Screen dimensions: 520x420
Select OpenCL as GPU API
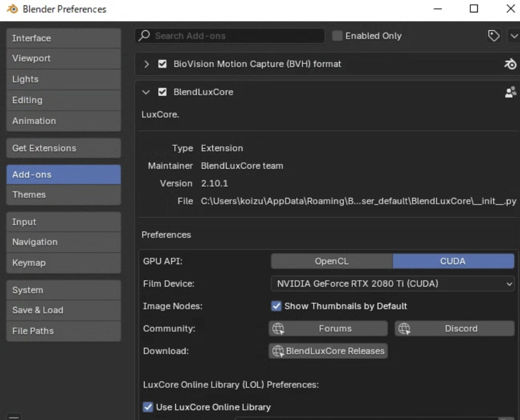(331, 261)
